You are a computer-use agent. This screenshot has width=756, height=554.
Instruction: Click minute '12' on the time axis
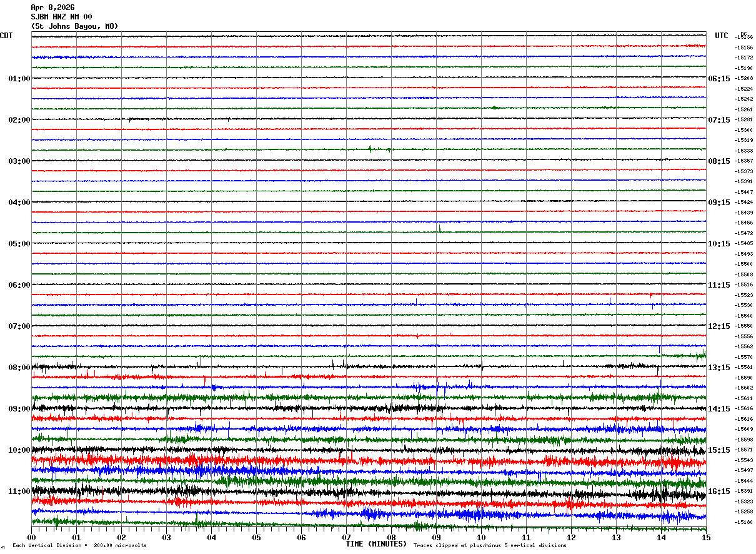pyautogui.click(x=571, y=537)
